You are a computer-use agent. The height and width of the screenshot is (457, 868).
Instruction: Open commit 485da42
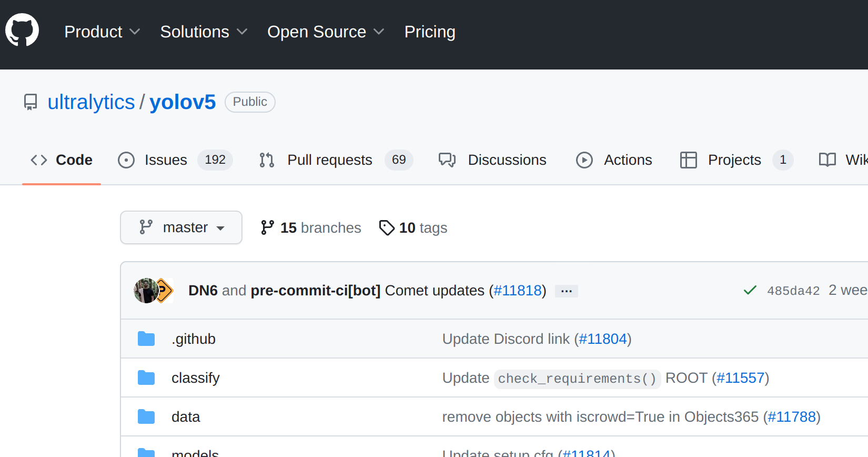coord(793,291)
